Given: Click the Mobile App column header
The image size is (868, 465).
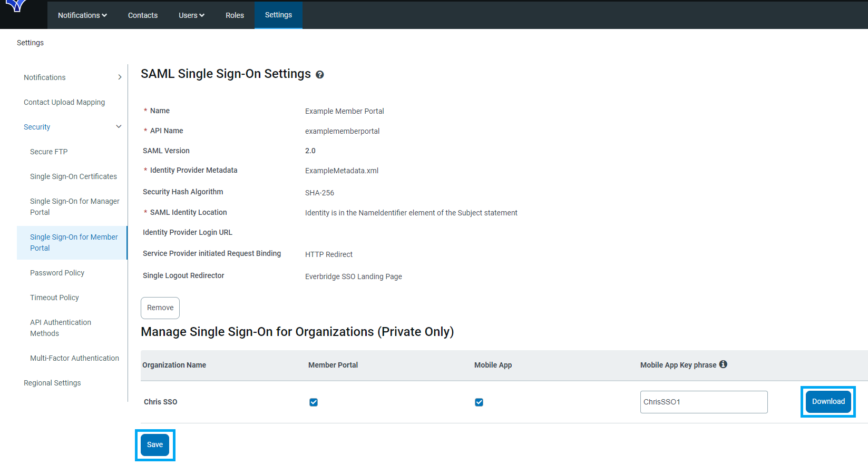Looking at the screenshot, I should coord(493,365).
